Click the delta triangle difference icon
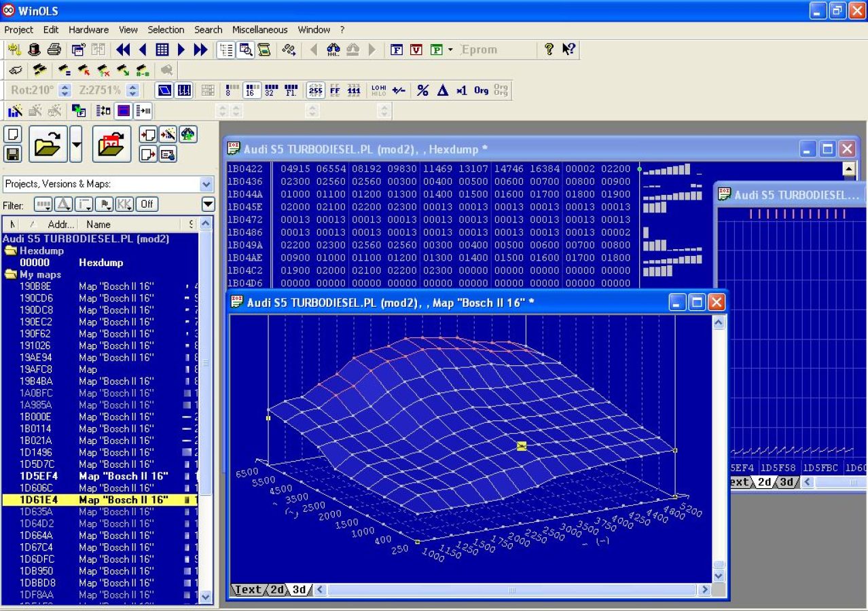868x611 pixels. pyautogui.click(x=443, y=90)
